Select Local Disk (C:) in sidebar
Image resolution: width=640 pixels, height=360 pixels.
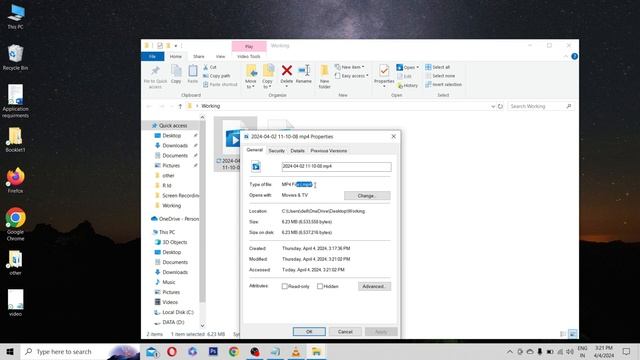pos(174,313)
